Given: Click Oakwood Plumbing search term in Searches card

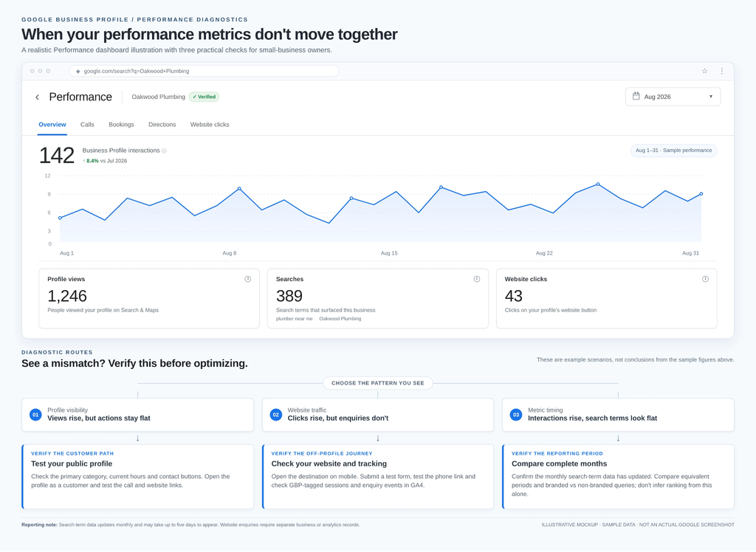Looking at the screenshot, I should click(340, 319).
